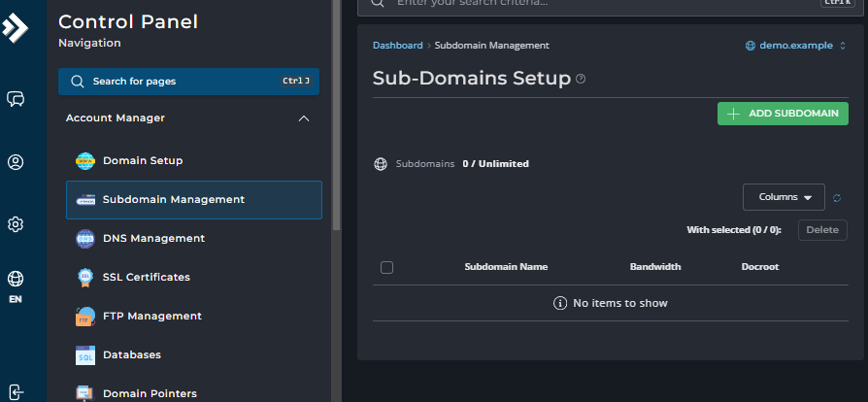Go to SSL Certificates page
The image size is (868, 402).
pos(146,278)
